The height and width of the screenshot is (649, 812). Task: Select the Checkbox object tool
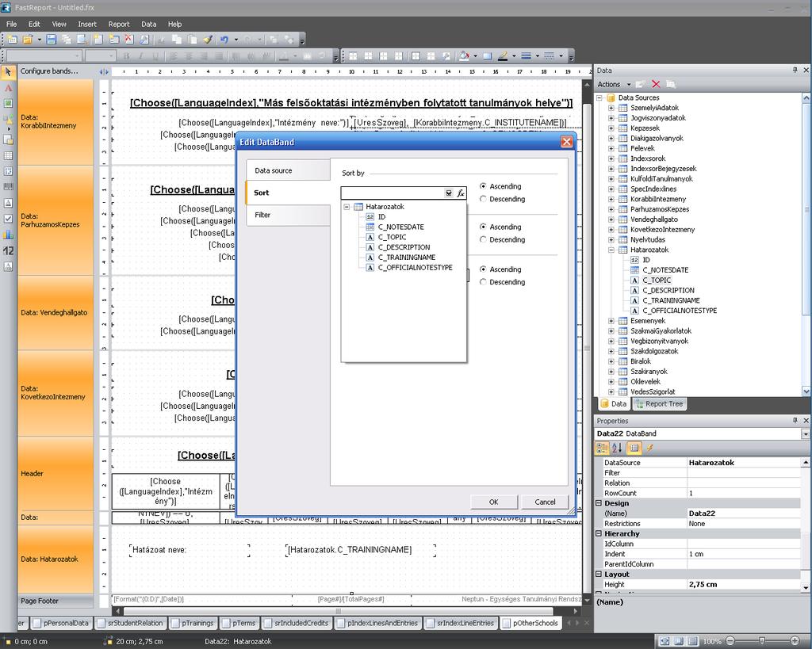click(x=8, y=219)
